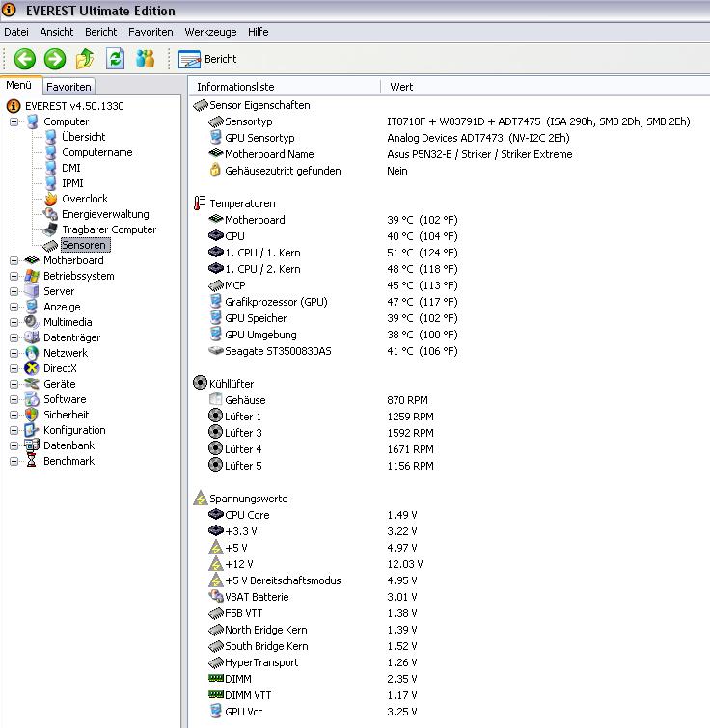
Task: Go up one level with the up-arrow icon
Action: tap(85, 59)
